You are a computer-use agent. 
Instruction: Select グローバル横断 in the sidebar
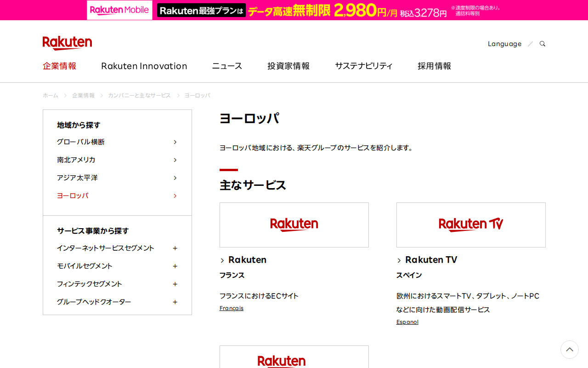pyautogui.click(x=117, y=142)
